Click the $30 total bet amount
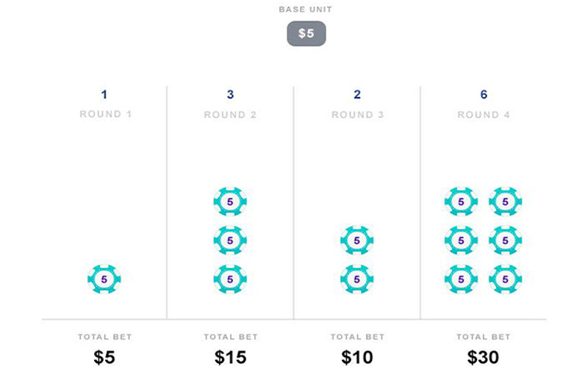This screenshot has height=368, width=588. click(484, 357)
